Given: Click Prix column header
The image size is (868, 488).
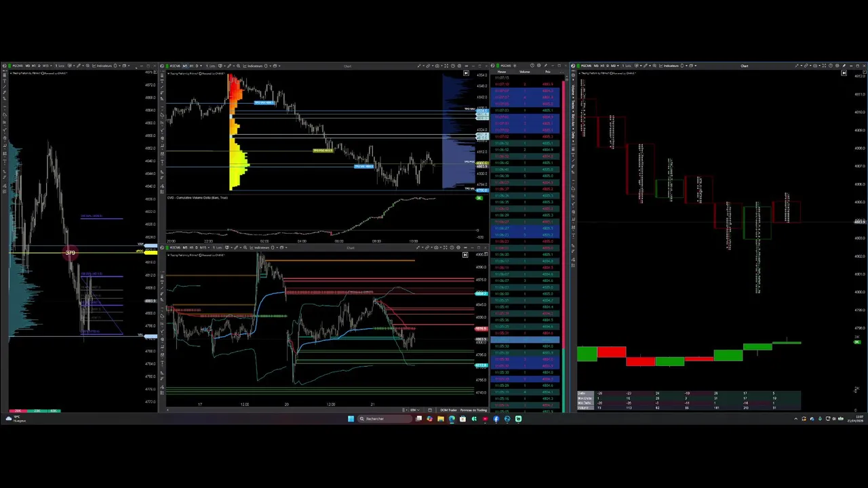Looking at the screenshot, I should pyautogui.click(x=547, y=72).
